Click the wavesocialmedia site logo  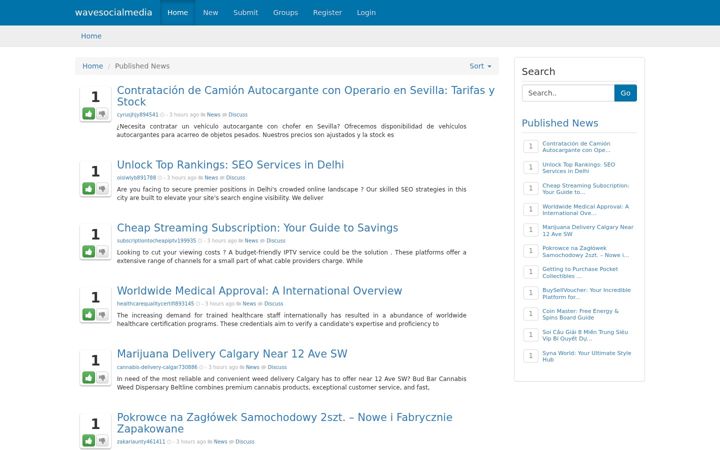[x=113, y=12]
